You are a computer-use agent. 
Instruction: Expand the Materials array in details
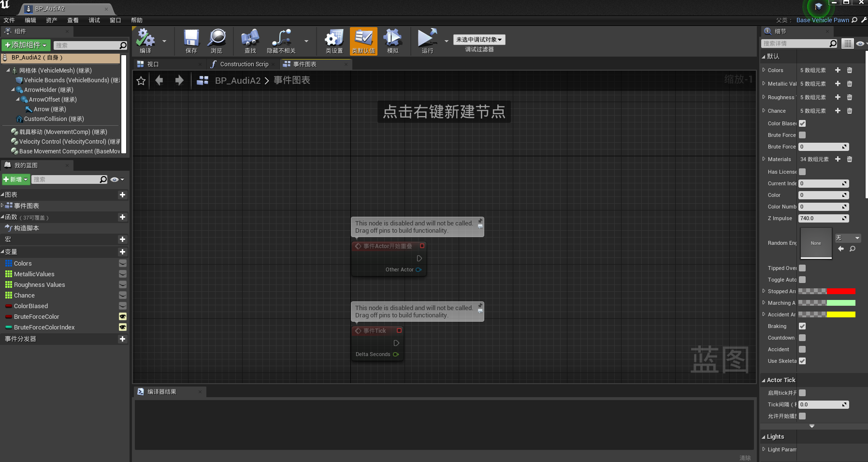coord(764,159)
